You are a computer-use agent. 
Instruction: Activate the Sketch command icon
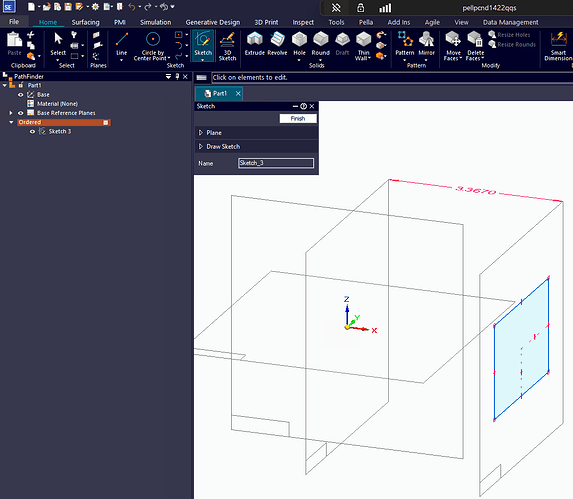[x=203, y=44]
